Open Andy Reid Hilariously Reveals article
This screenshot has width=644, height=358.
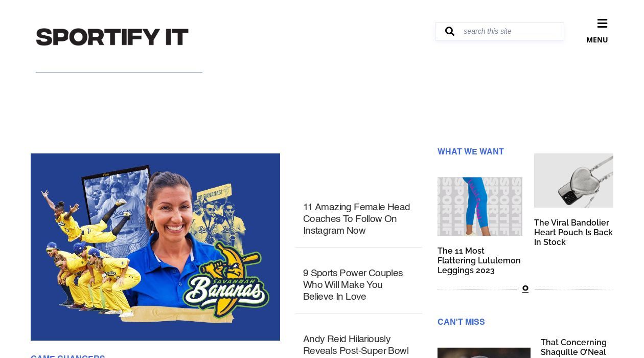coord(356,345)
